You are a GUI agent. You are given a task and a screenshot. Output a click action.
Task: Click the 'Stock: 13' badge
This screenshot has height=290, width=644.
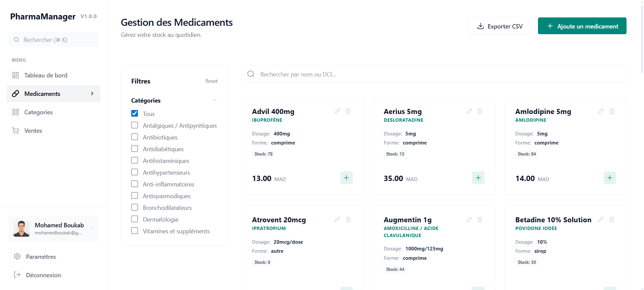(395, 154)
